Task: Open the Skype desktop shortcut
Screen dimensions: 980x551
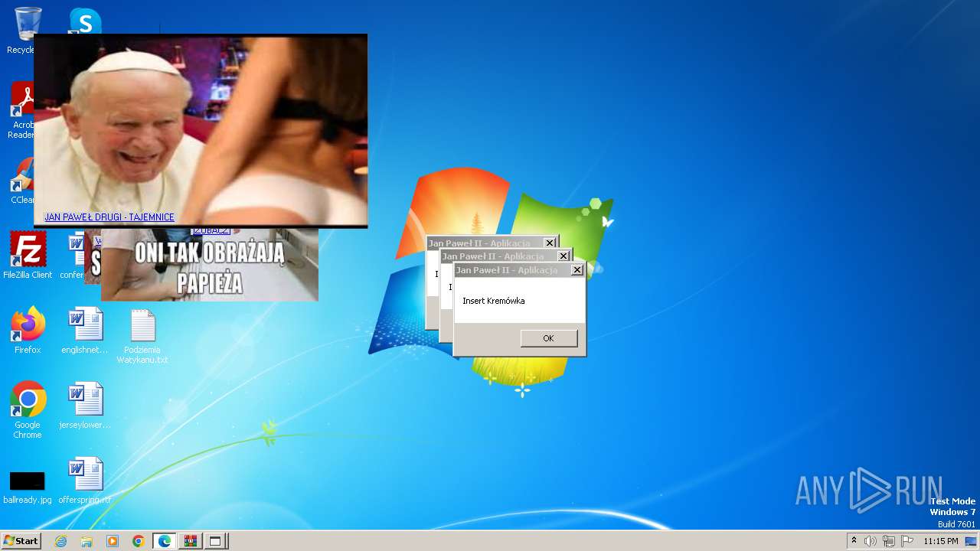Action: pyautogui.click(x=85, y=21)
